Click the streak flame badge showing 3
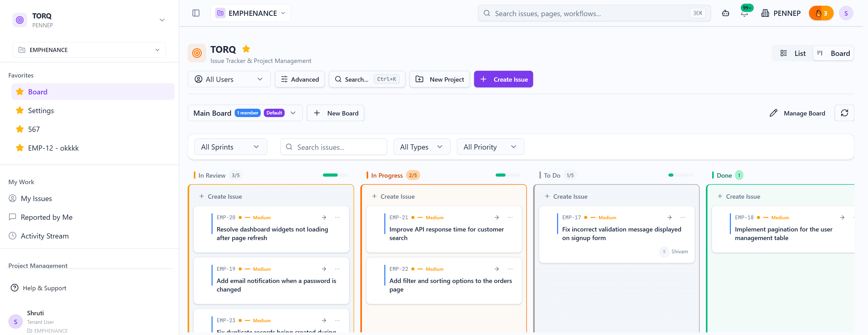868x335 pixels. tap(821, 13)
